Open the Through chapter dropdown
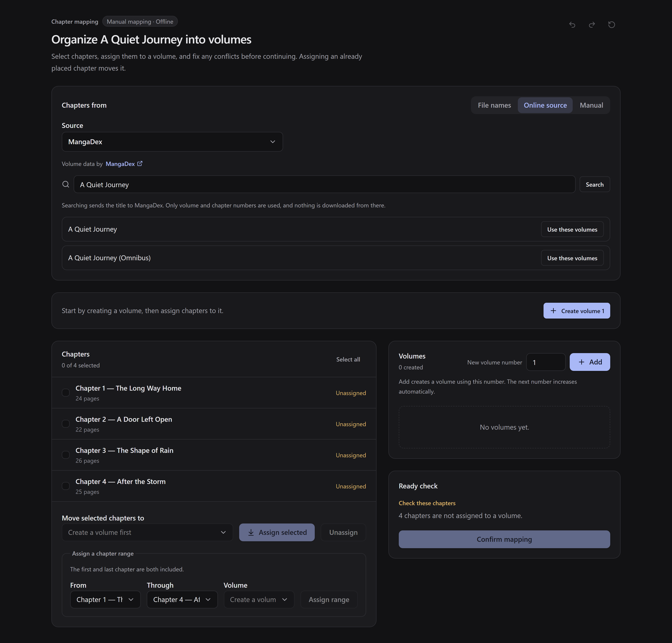Screen dimensions: 672x643 pyautogui.click(x=182, y=600)
